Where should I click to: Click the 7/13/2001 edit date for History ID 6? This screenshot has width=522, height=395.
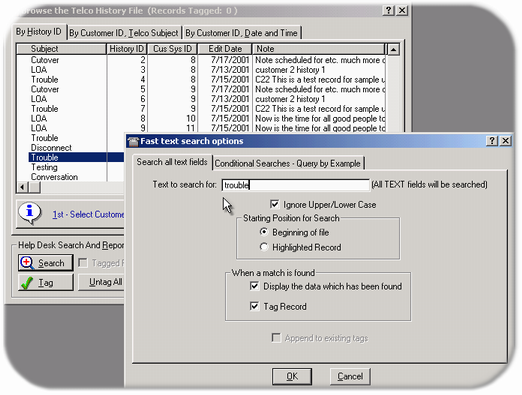[230, 99]
